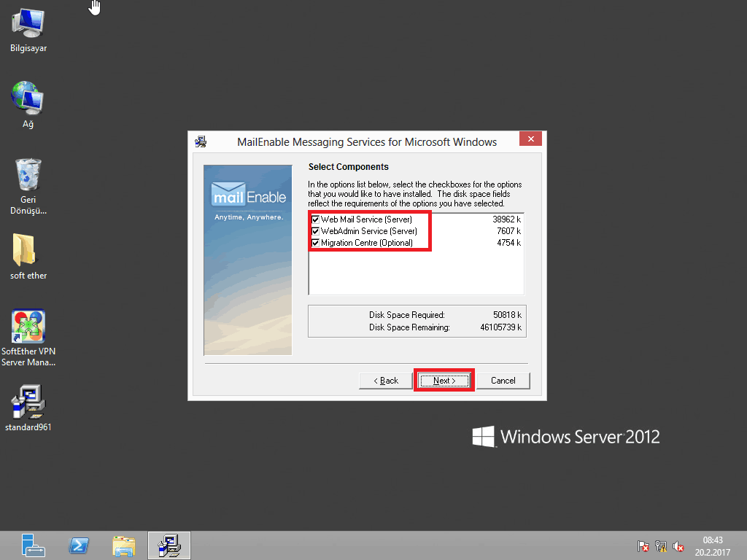This screenshot has height=560, width=747.
Task: Click the Select Components heading
Action: pos(348,167)
